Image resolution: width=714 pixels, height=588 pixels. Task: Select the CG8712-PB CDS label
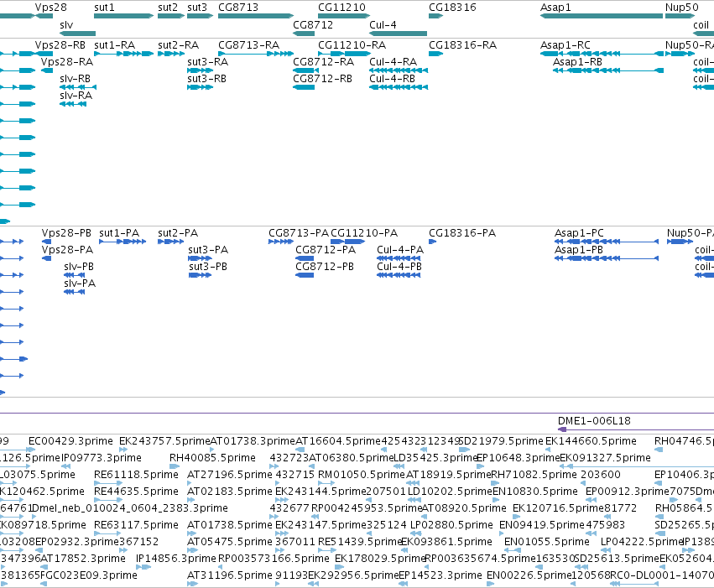coord(324,267)
